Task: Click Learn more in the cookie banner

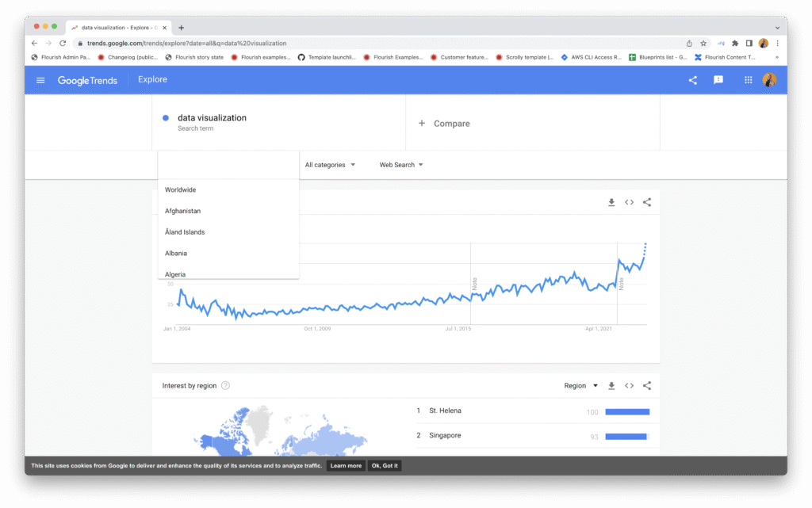Action: click(346, 465)
